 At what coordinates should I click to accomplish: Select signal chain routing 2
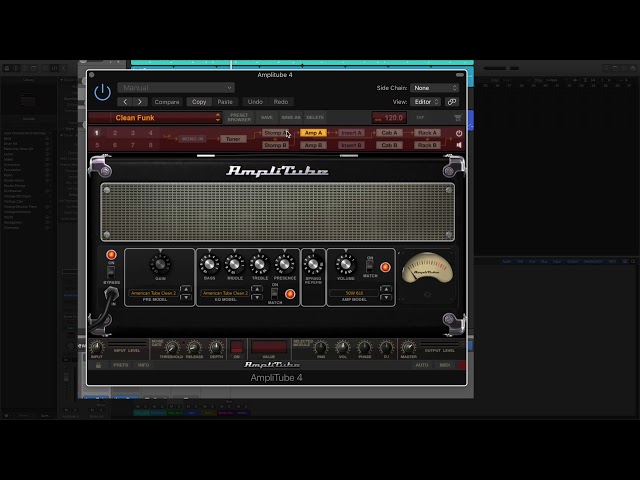coord(115,133)
